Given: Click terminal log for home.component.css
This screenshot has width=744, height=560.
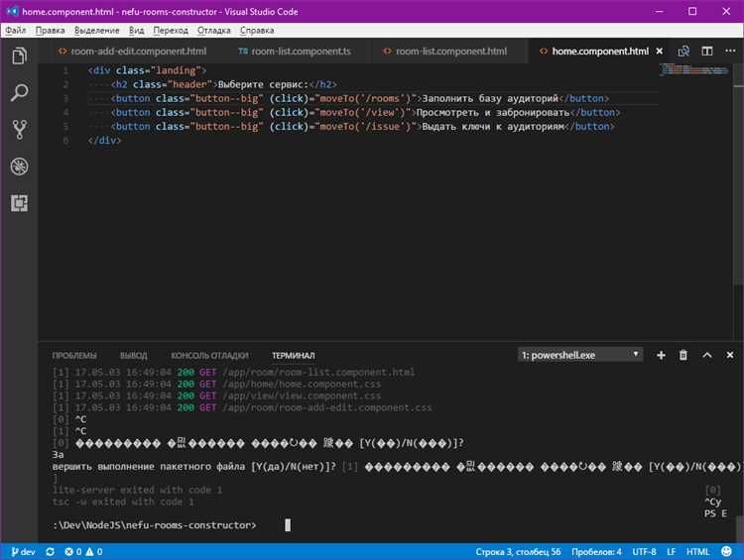Looking at the screenshot, I should pos(216,385).
